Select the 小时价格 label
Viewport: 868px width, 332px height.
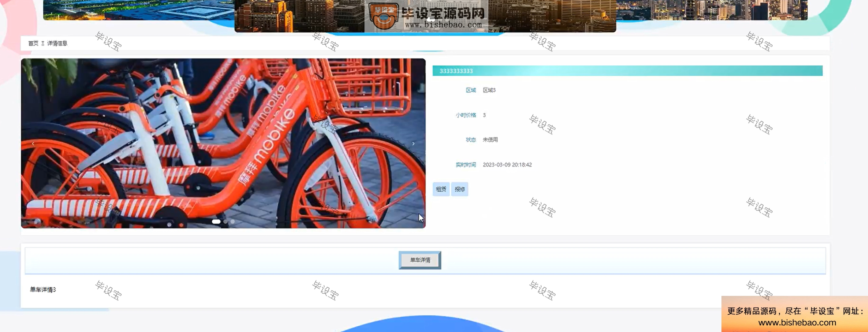(x=466, y=115)
